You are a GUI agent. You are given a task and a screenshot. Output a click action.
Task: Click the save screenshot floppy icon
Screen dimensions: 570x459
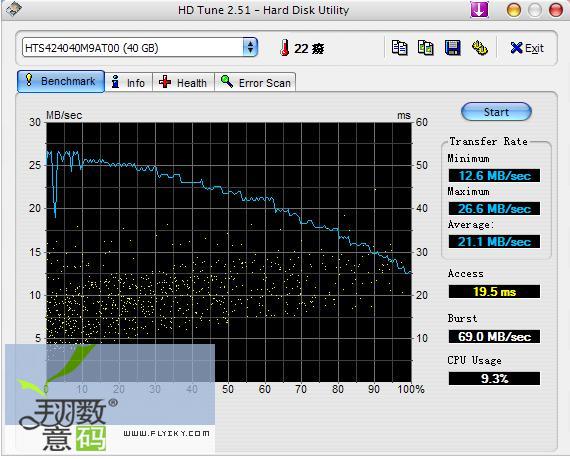pos(453,48)
